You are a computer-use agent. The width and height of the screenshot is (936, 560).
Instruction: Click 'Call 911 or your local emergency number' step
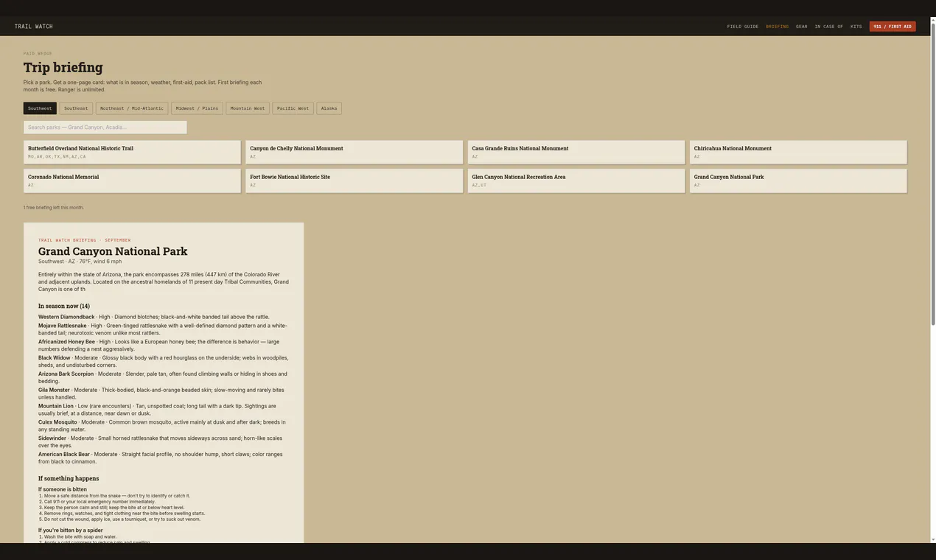pos(99,502)
